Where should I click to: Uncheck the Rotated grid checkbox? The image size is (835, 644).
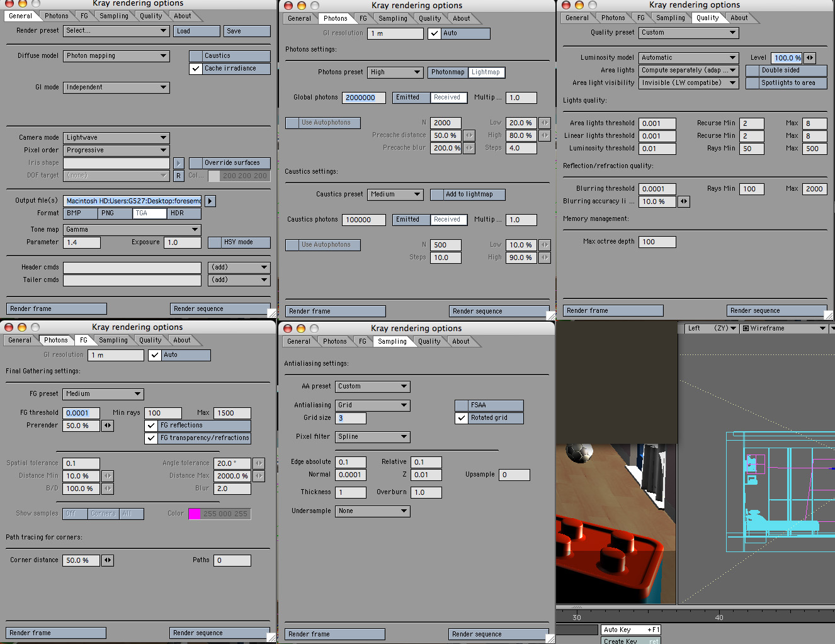click(462, 418)
